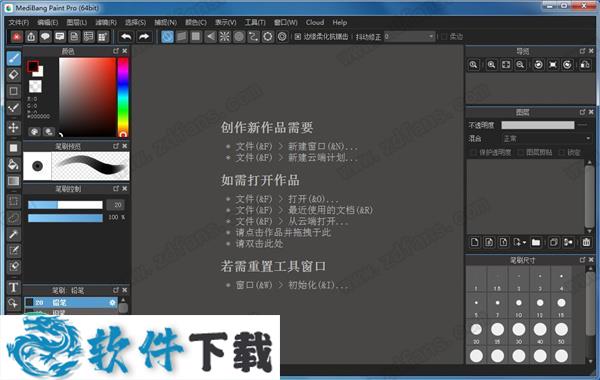This screenshot has height=380, width=600.
Task: Click the rainbow hue bar
Action: [x=123, y=97]
